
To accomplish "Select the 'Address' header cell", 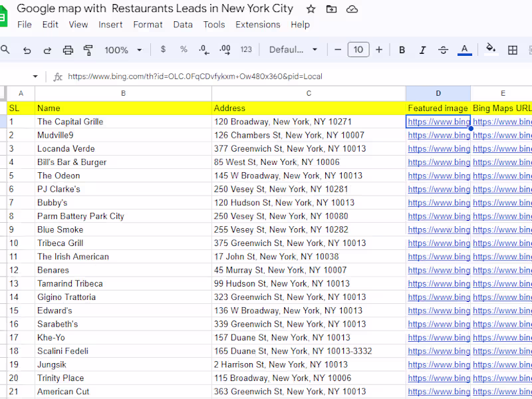I will coord(309,108).
